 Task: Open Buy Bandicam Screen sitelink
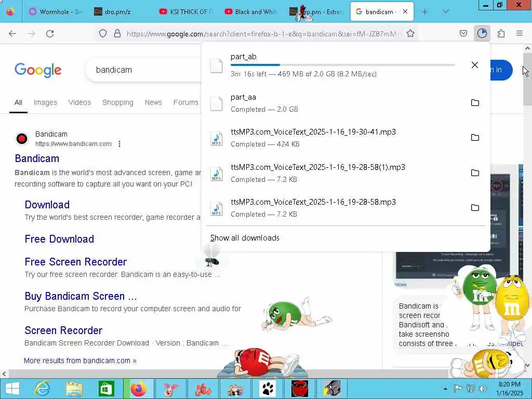point(81,296)
